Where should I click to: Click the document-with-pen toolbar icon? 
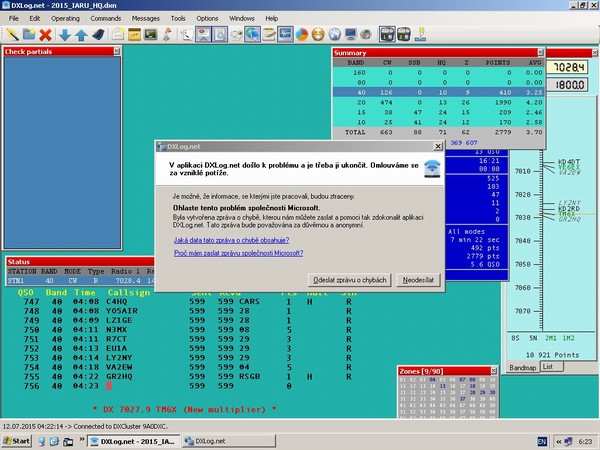coord(187,34)
